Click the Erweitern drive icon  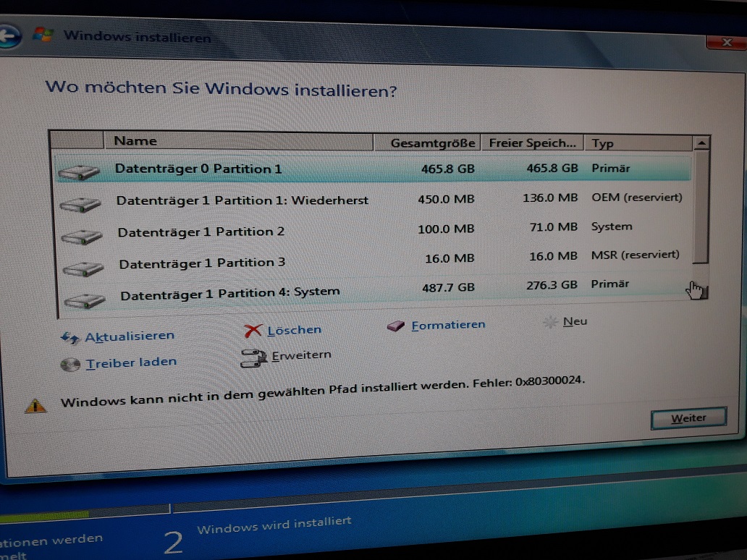(253, 358)
